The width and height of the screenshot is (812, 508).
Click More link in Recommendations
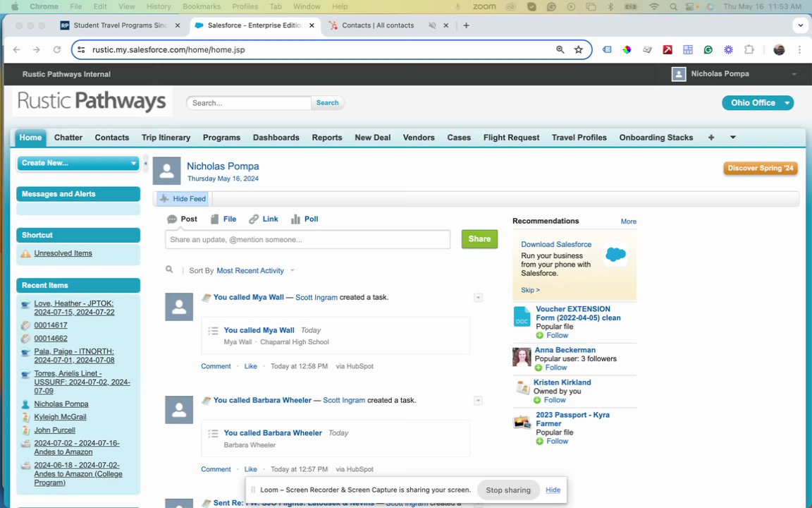[x=628, y=222]
